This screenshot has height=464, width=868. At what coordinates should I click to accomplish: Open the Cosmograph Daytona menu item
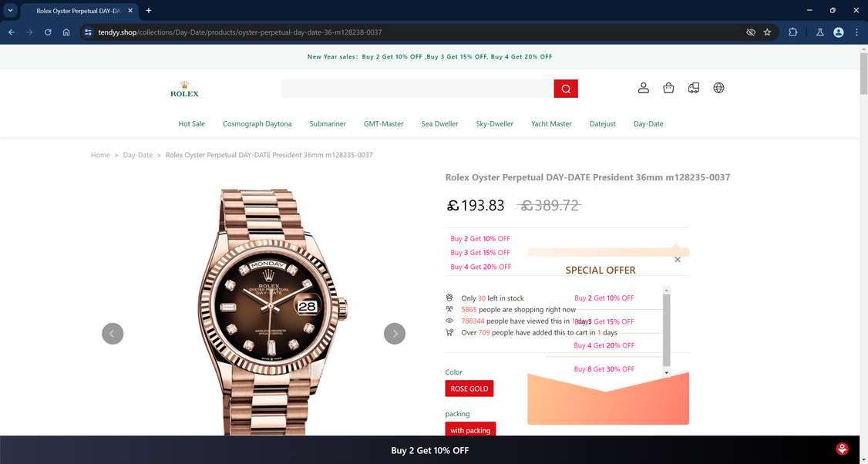257,124
